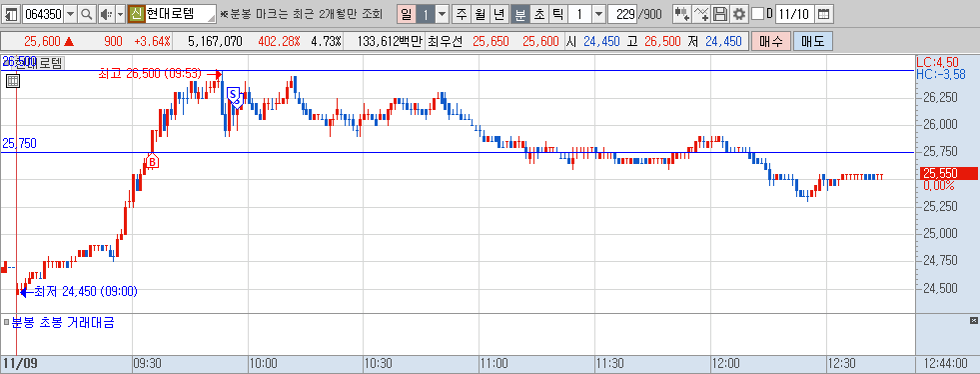The width and height of the screenshot is (980, 374).
Task: Click the grid table icon on chart
Action: point(13,81)
